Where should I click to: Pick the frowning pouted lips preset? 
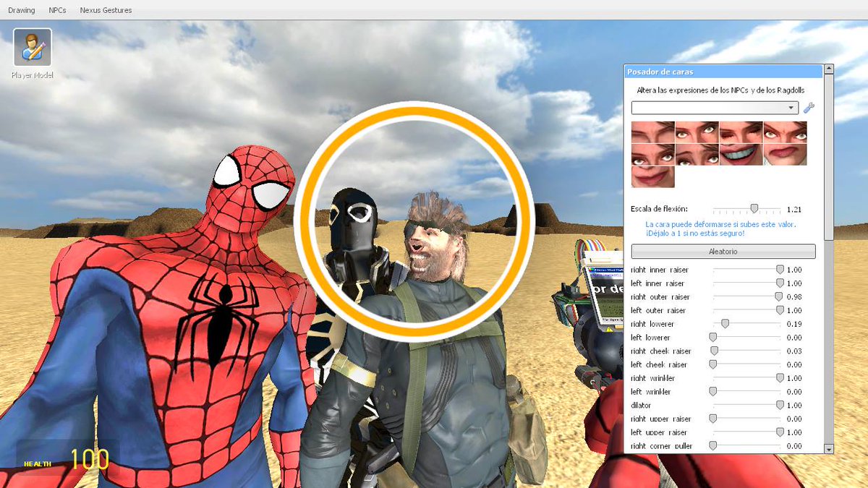pos(786,155)
